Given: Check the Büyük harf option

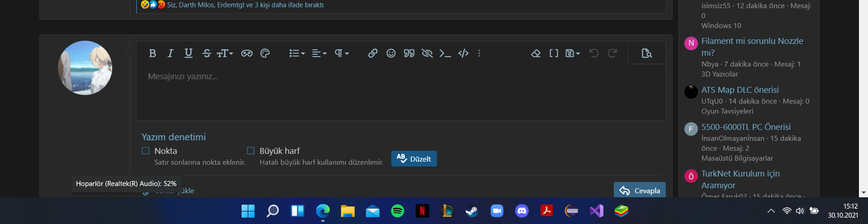Looking at the screenshot, I should pos(251,151).
